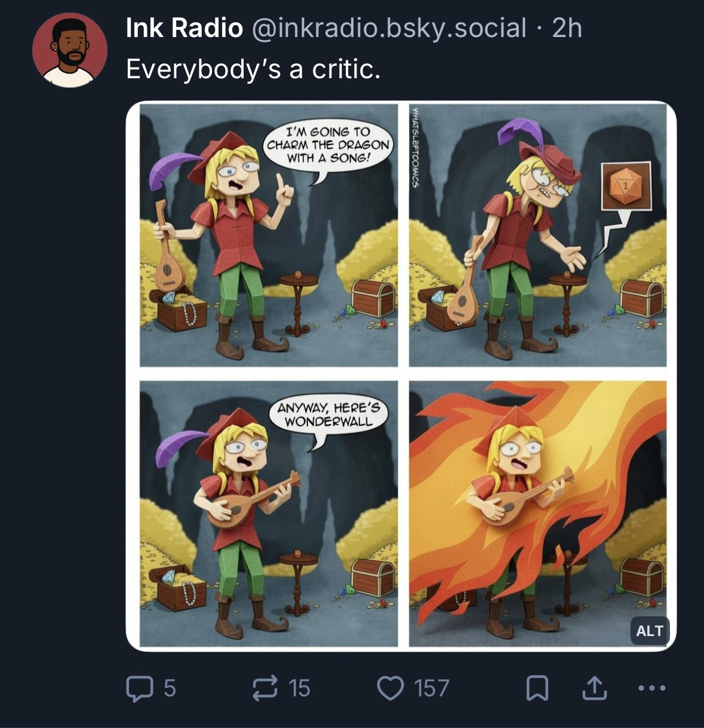Open the comic panel with the d20 die

pos(537,235)
